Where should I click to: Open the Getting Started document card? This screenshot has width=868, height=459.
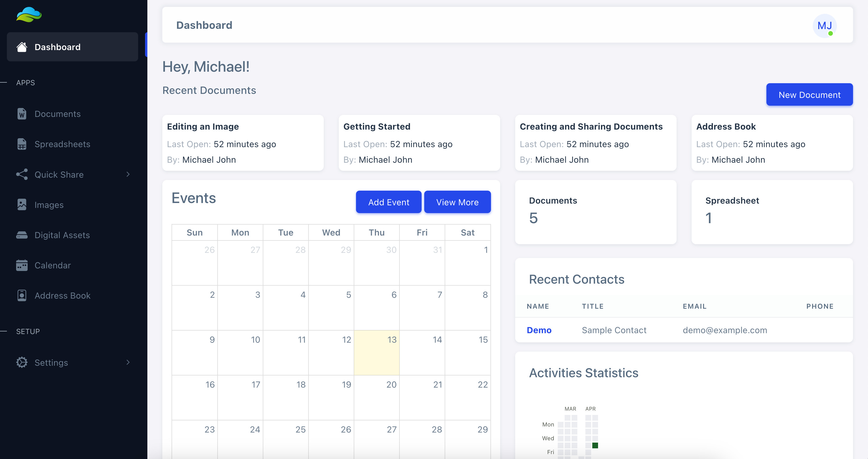click(x=419, y=143)
